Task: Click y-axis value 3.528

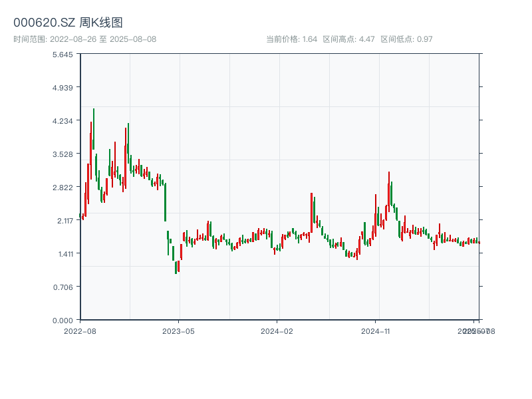Action: pyautogui.click(x=63, y=154)
